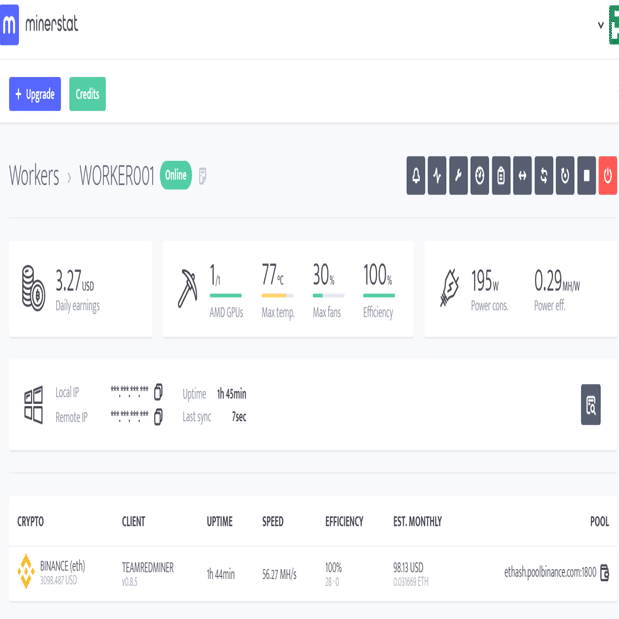Click the BINANCE (eth) crypto name
This screenshot has width=619, height=619.
62,566
